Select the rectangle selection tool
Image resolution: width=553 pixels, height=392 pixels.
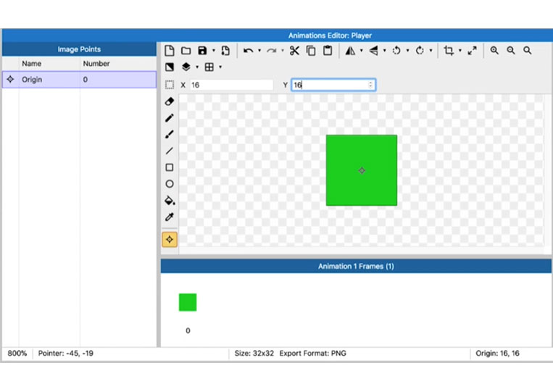(170, 85)
